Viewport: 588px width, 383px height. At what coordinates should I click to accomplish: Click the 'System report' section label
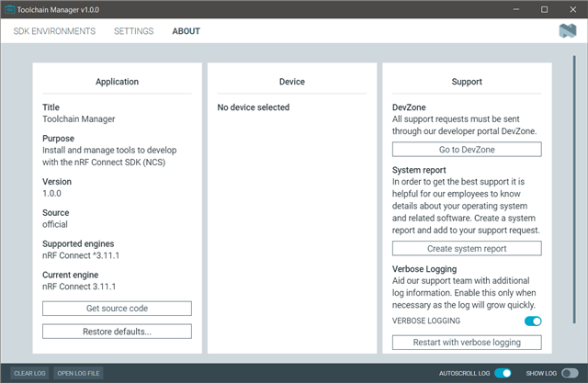[x=419, y=170]
